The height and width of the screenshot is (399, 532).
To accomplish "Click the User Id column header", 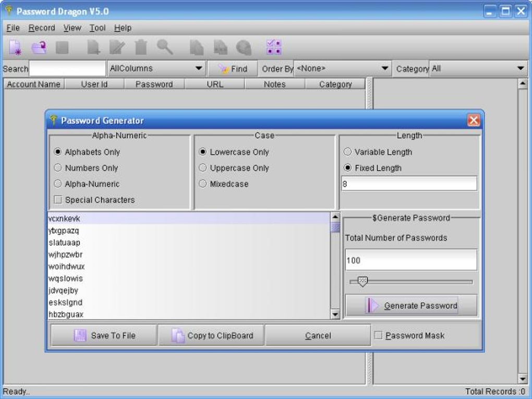I will coord(94,84).
